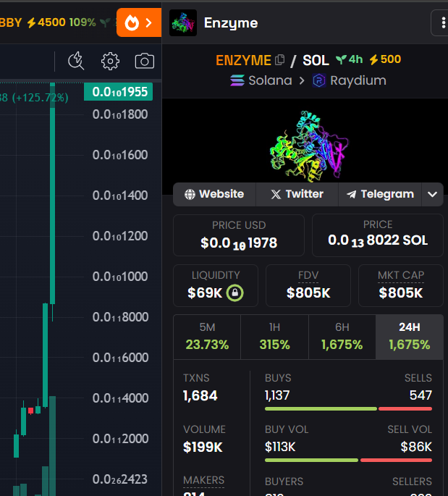Click the liquidity lock icon

click(x=234, y=293)
